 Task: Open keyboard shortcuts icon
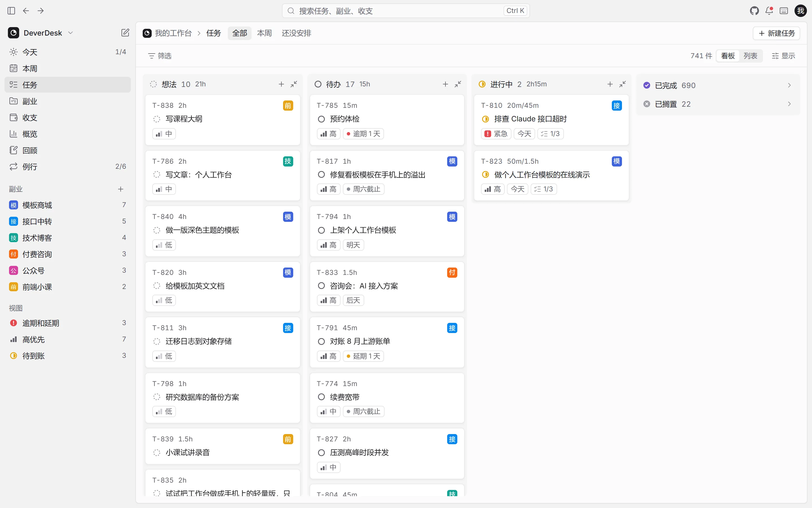pyautogui.click(x=784, y=11)
